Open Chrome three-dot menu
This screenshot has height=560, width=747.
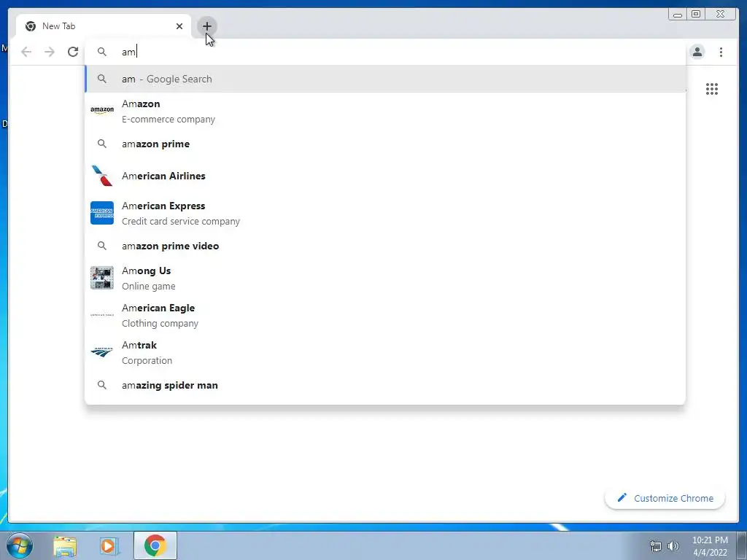pyautogui.click(x=721, y=52)
